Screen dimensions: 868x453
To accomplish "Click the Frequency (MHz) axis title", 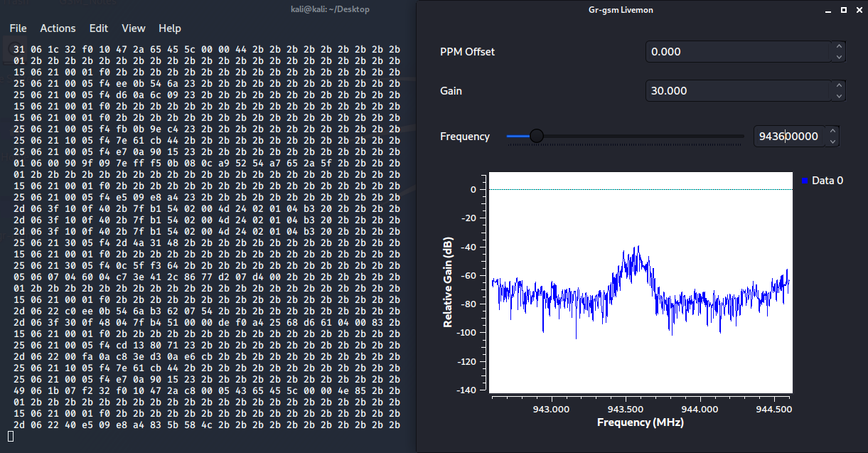I will (641, 422).
